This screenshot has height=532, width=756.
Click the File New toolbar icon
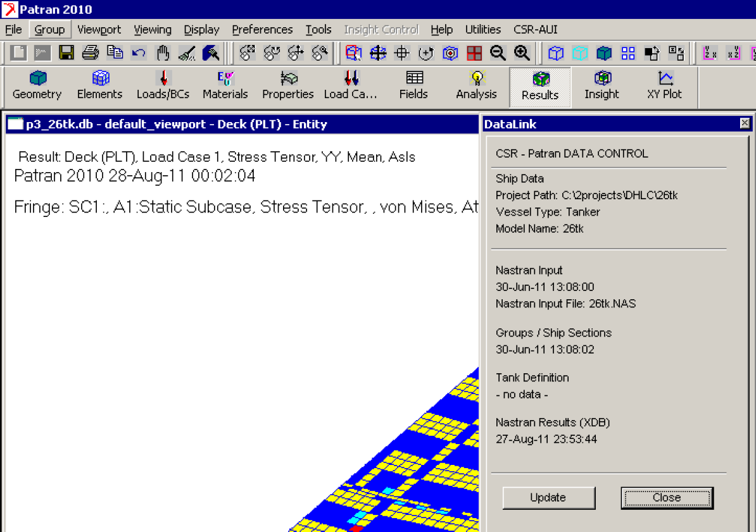click(18, 53)
